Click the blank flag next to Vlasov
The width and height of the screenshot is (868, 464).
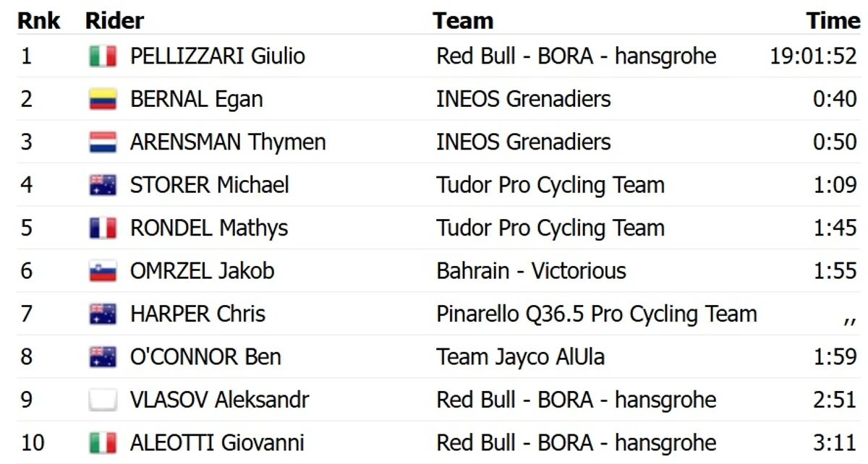[x=103, y=400]
